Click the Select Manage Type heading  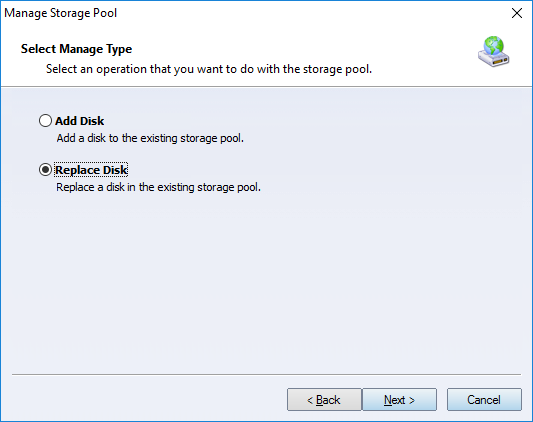[76, 49]
